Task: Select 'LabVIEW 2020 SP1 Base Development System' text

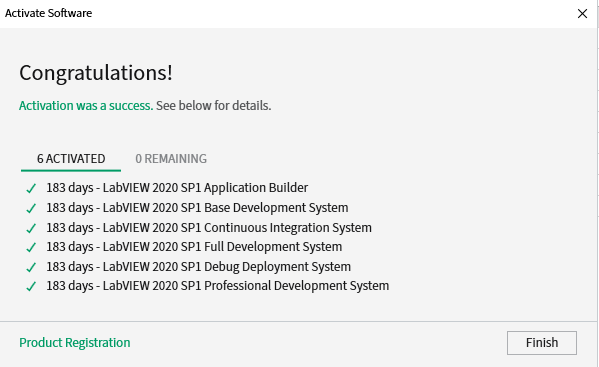Action: (225, 208)
